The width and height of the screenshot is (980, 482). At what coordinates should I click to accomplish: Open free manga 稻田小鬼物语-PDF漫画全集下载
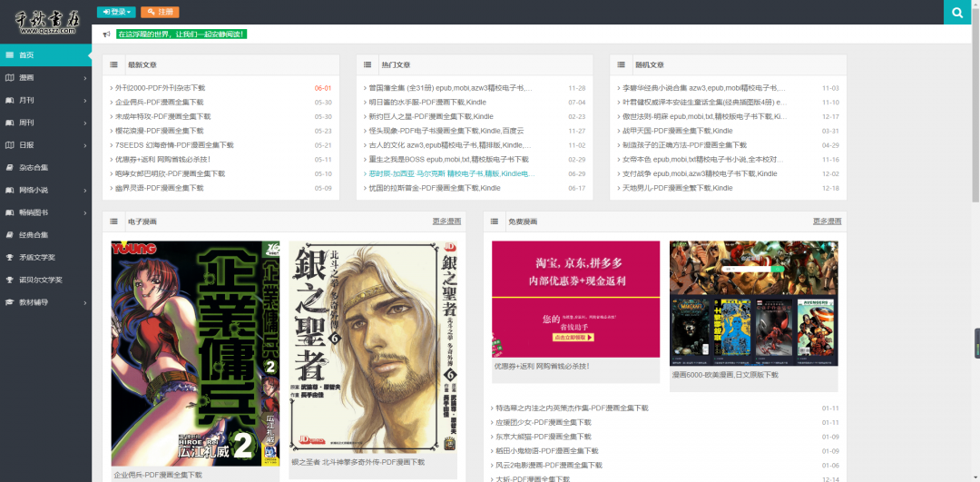[x=547, y=451]
